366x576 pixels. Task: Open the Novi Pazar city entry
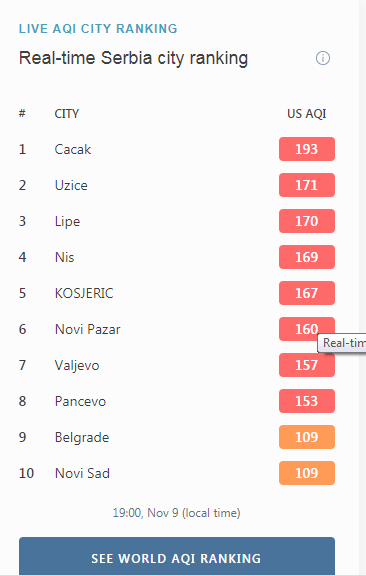point(87,329)
